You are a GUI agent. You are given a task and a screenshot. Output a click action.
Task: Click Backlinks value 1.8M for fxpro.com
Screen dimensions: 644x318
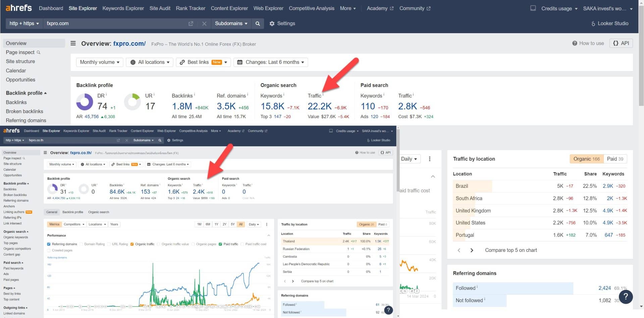pos(182,106)
